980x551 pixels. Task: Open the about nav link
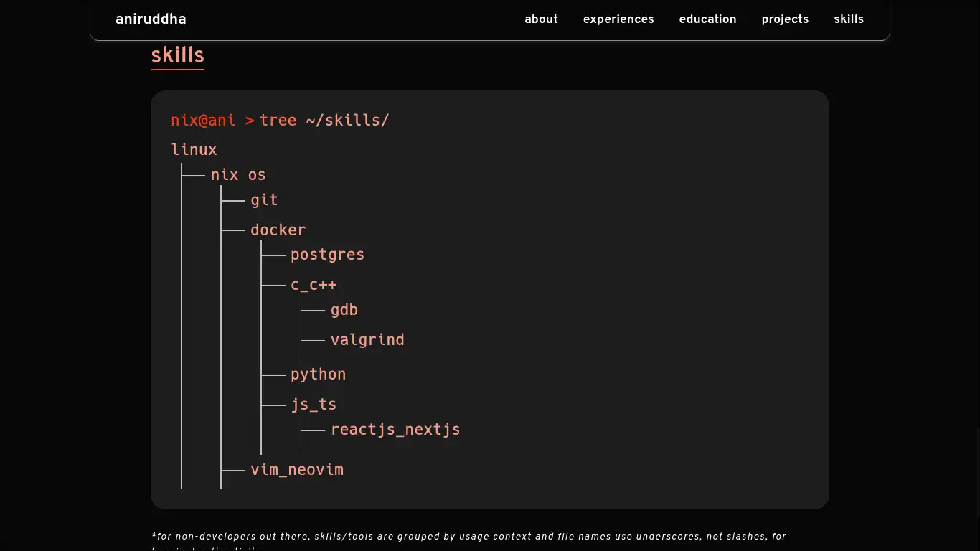541,19
